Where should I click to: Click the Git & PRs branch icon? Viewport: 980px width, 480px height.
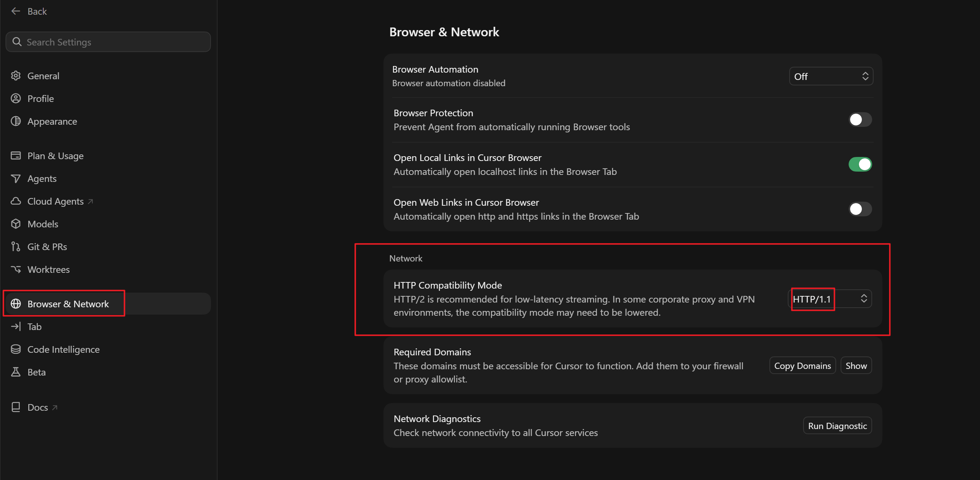click(16, 247)
